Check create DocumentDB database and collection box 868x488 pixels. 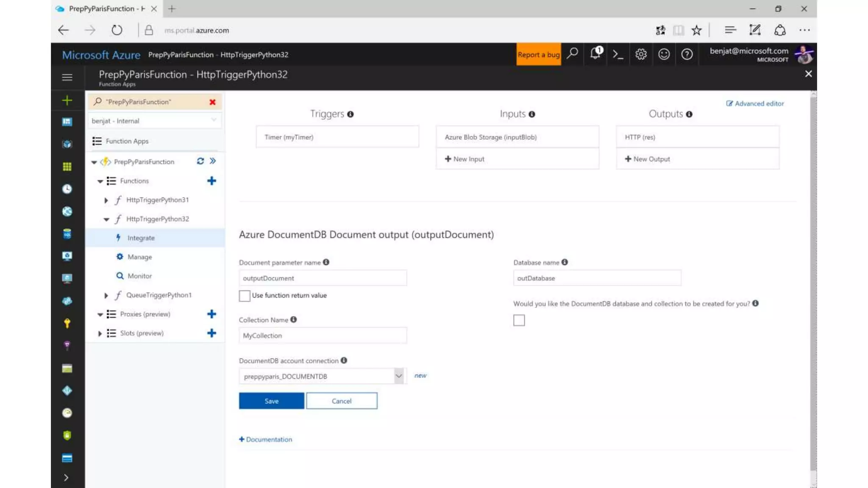click(x=519, y=320)
